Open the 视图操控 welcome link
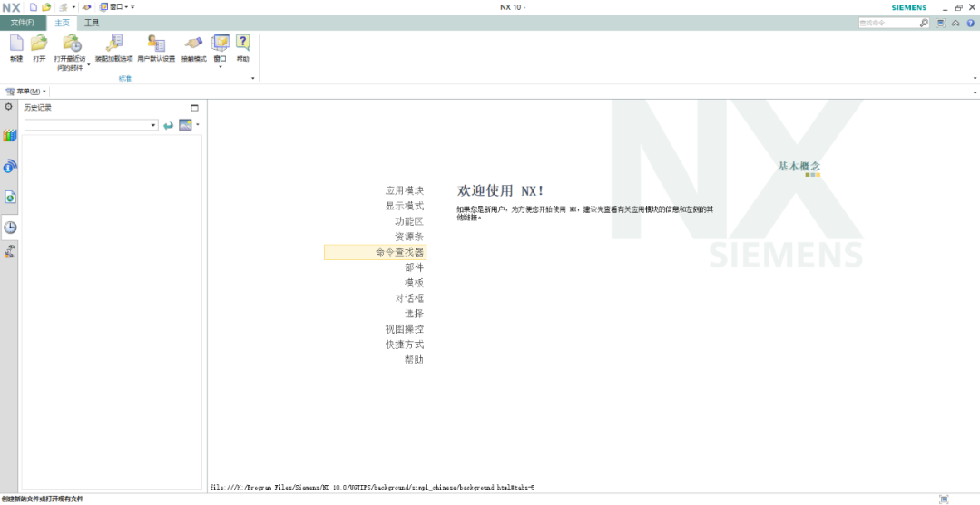 click(405, 329)
